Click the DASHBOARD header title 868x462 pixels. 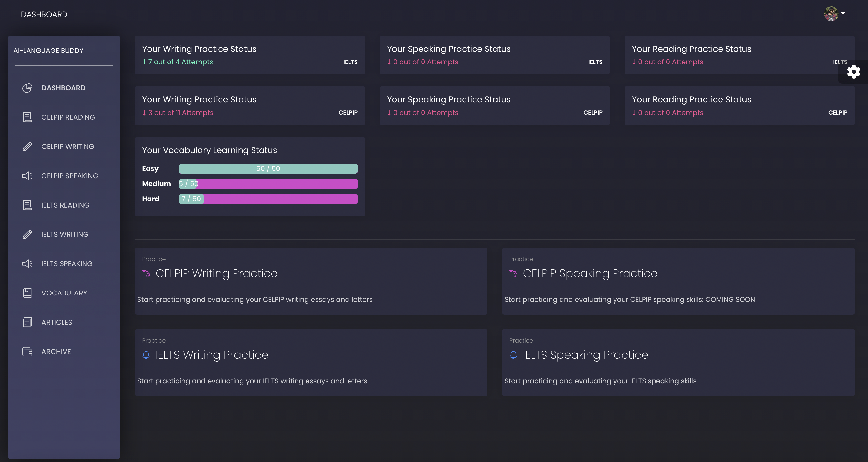[44, 14]
